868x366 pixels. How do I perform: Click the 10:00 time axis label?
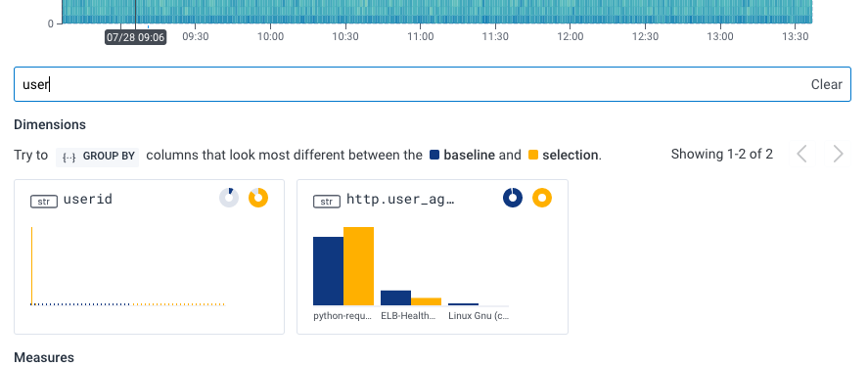click(x=270, y=36)
